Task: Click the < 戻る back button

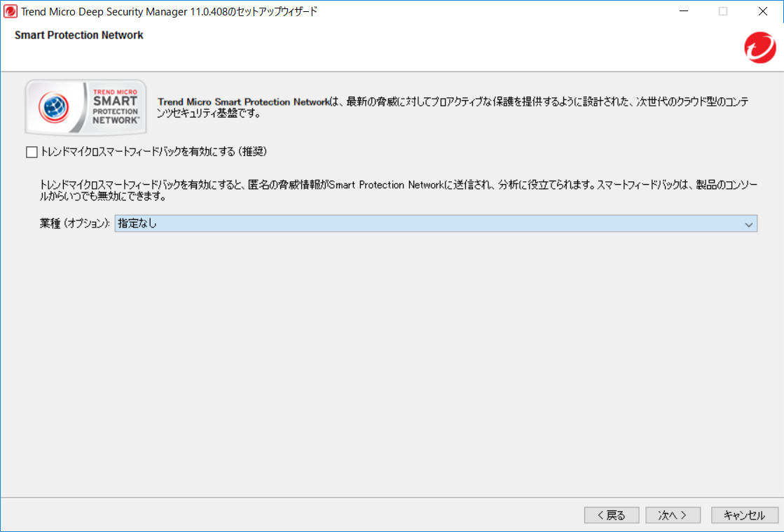Action: [612, 515]
